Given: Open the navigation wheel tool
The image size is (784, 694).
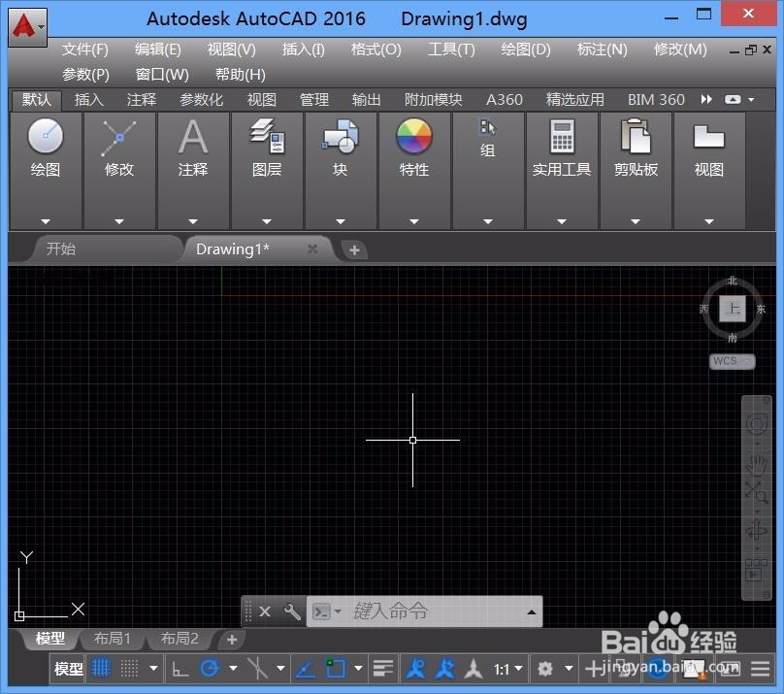Looking at the screenshot, I should coord(756,425).
